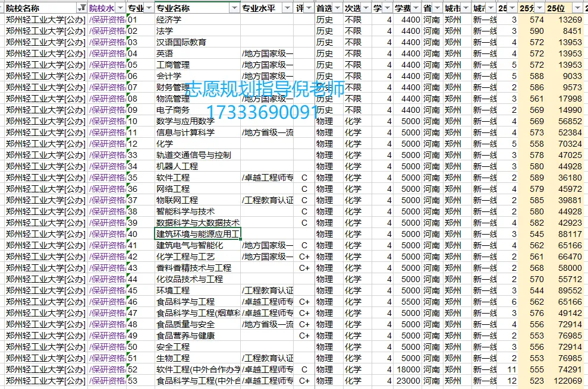
Task: Click the rank cell 8451
Action: (x=564, y=31)
